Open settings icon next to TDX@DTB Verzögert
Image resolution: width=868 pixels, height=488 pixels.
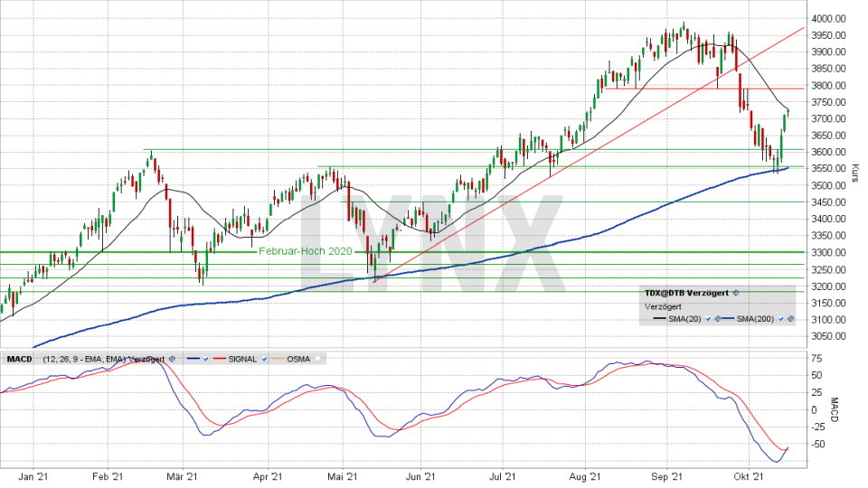(736, 293)
